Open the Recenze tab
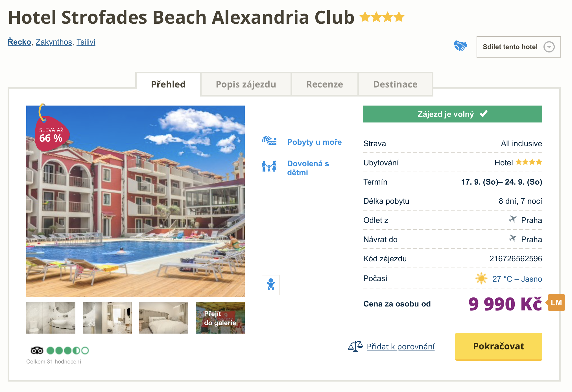Screen dimensions: 572x392 [x=324, y=84]
